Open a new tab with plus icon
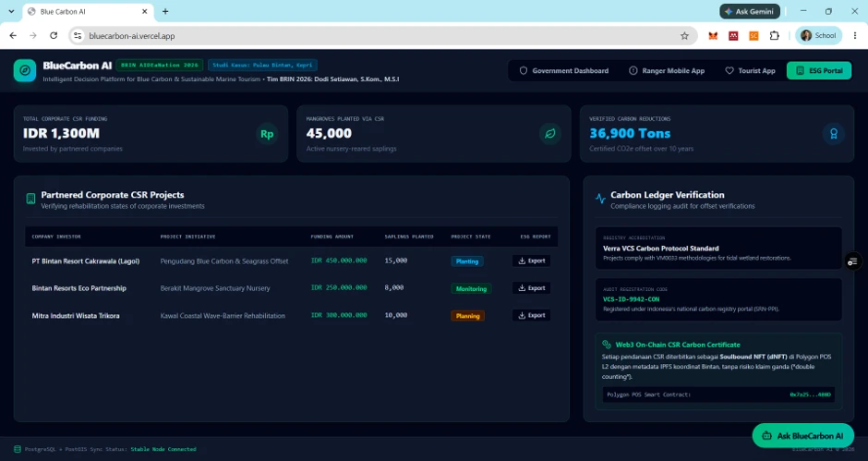The height and width of the screenshot is (461, 868). tap(165, 11)
